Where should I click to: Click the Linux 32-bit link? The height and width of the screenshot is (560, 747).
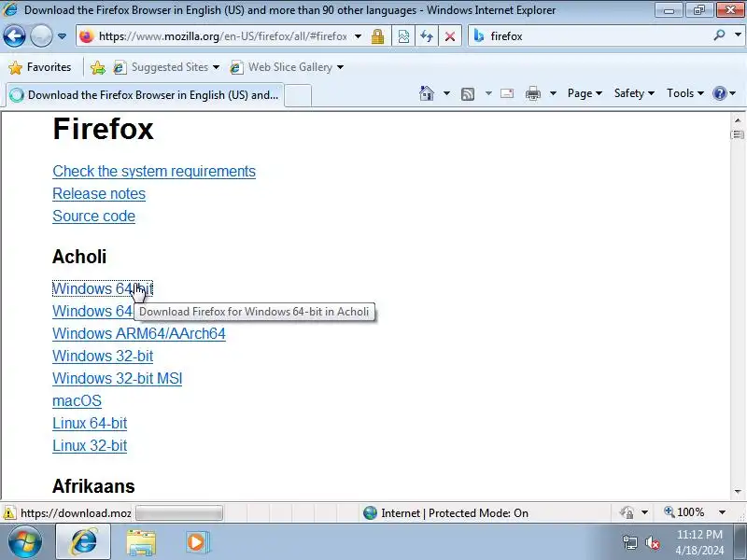(x=90, y=445)
